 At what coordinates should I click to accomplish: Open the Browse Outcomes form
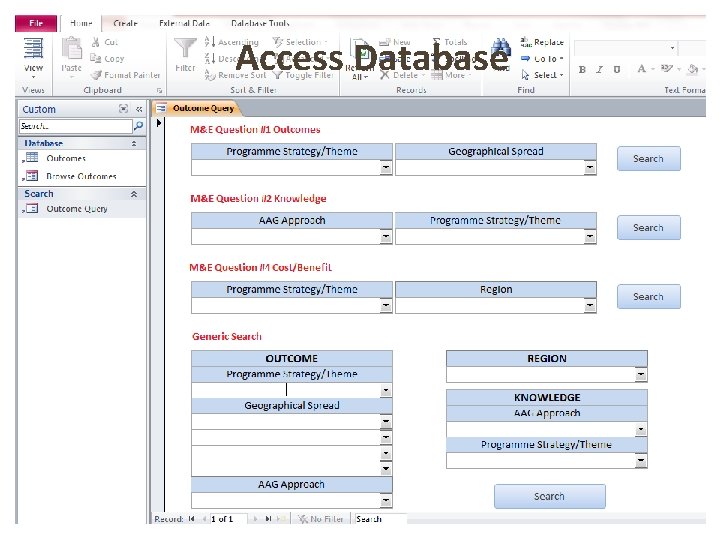(81, 176)
